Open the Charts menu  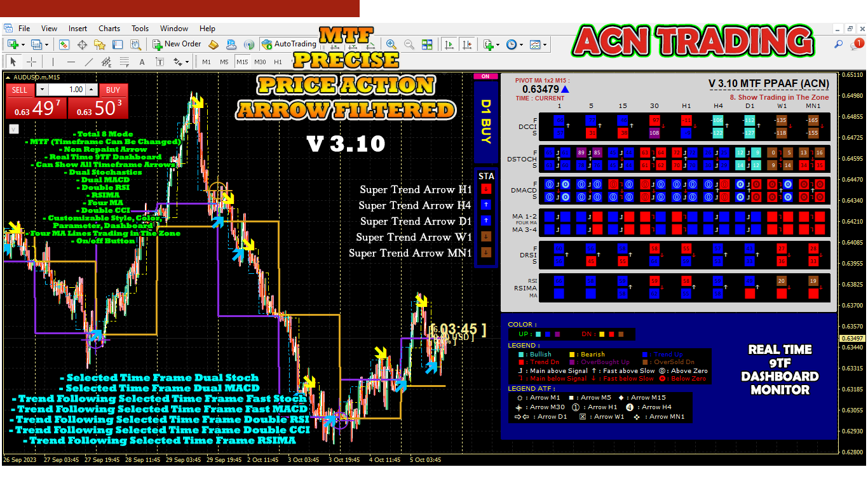pos(109,29)
